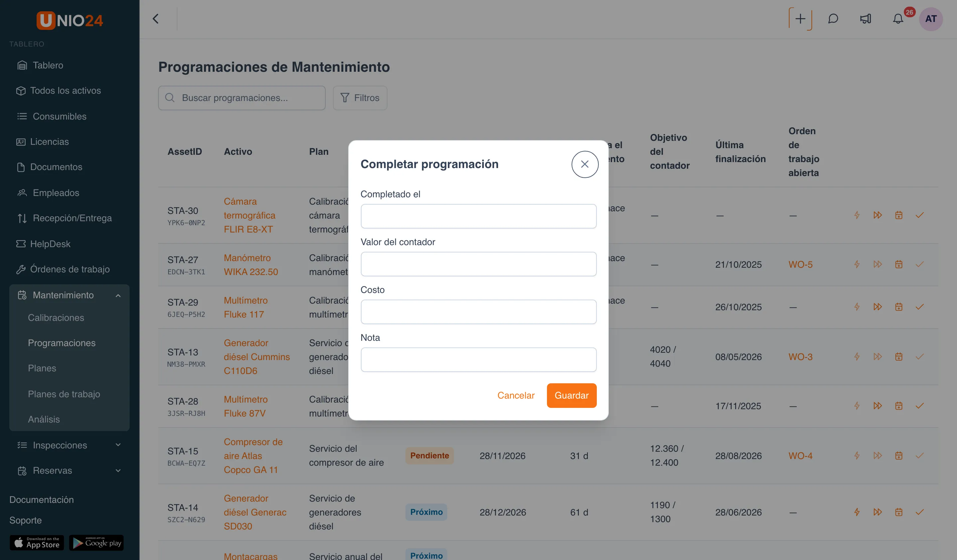Go back with the arrow icon
This screenshot has height=560, width=957.
coord(156,19)
